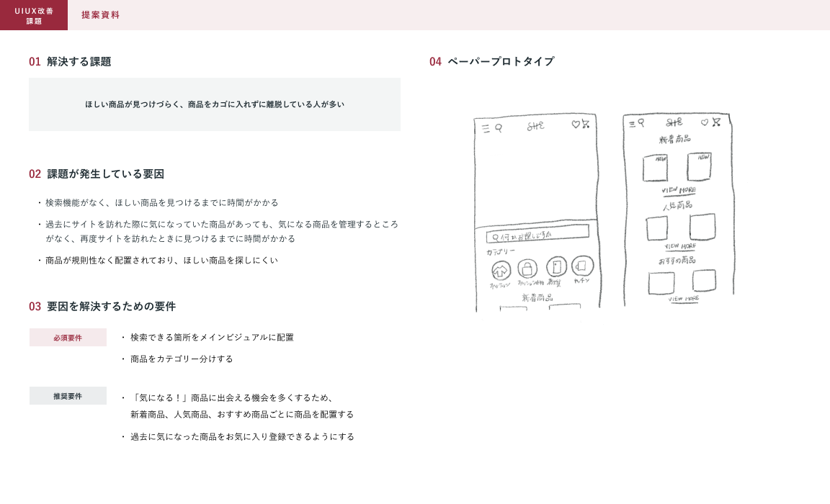The image size is (830, 504).
Task: Click the sketched search bar field
Action: tap(537, 234)
